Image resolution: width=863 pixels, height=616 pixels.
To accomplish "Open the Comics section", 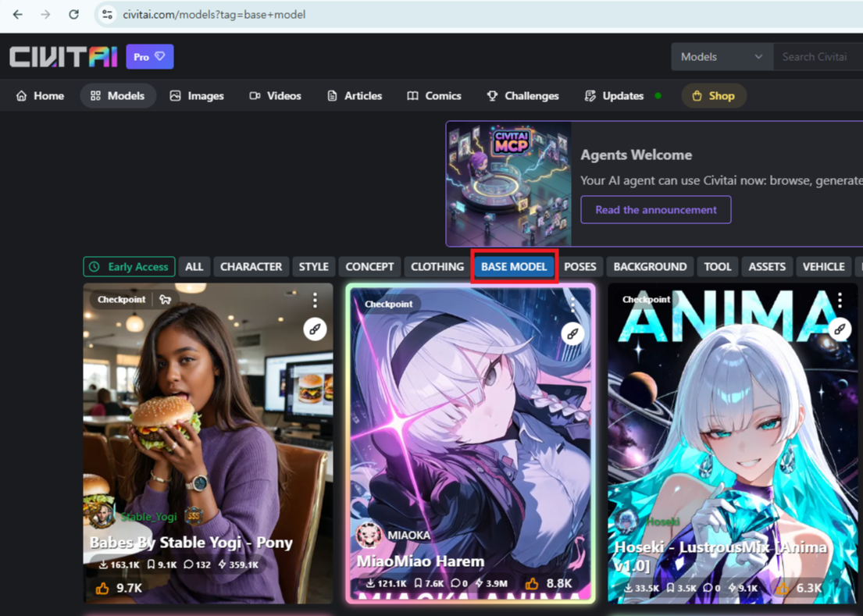I will [x=433, y=96].
